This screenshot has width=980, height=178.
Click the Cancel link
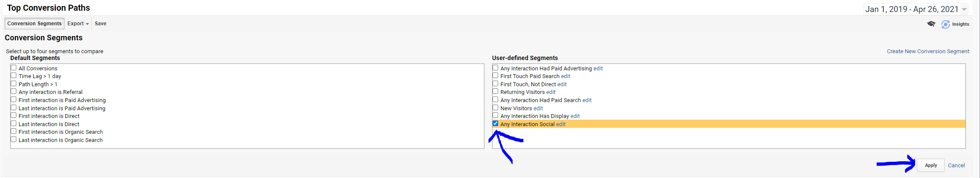tap(956, 166)
